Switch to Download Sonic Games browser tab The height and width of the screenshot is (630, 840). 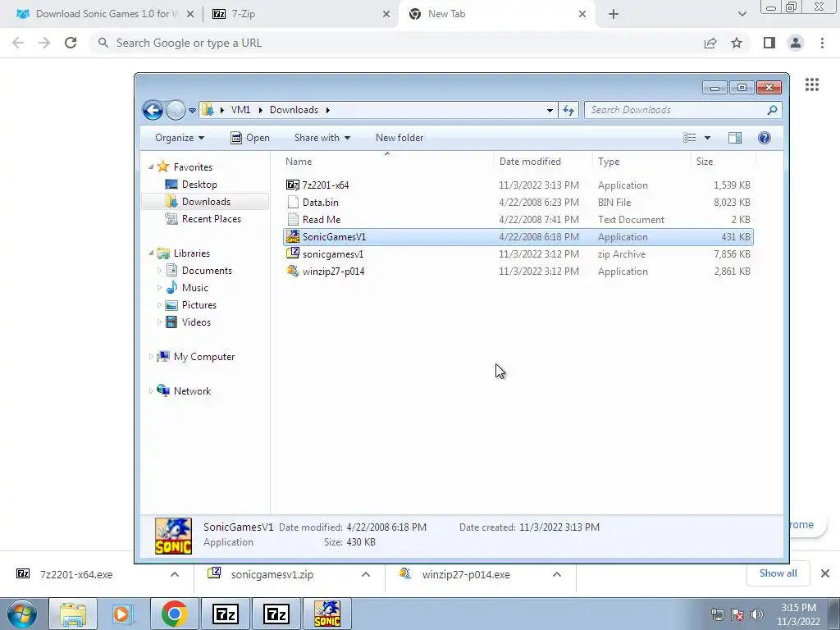[x=99, y=14]
